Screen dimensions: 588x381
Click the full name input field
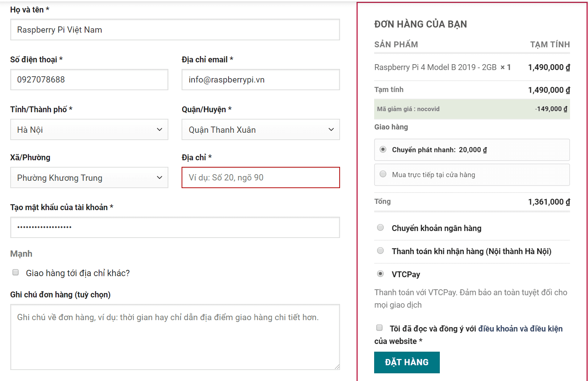175,30
